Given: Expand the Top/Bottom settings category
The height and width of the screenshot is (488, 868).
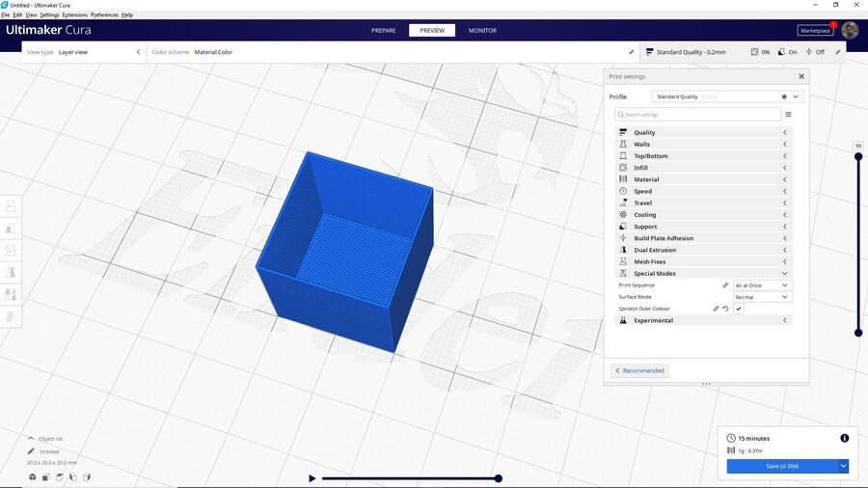Looking at the screenshot, I should (704, 155).
